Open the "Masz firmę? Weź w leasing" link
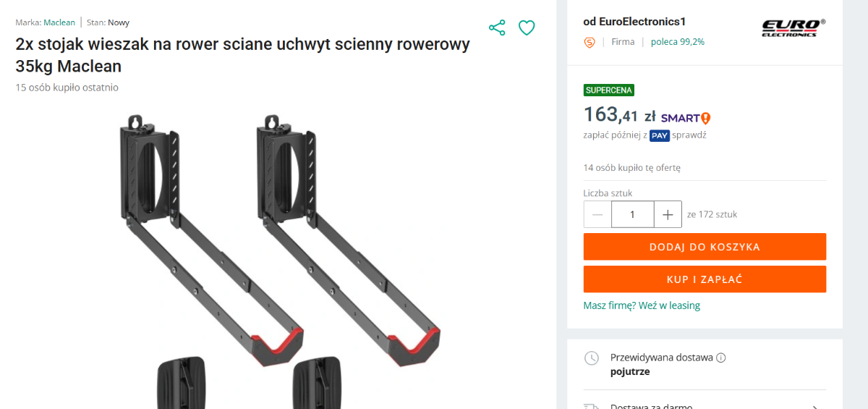The image size is (868, 409). [642, 305]
